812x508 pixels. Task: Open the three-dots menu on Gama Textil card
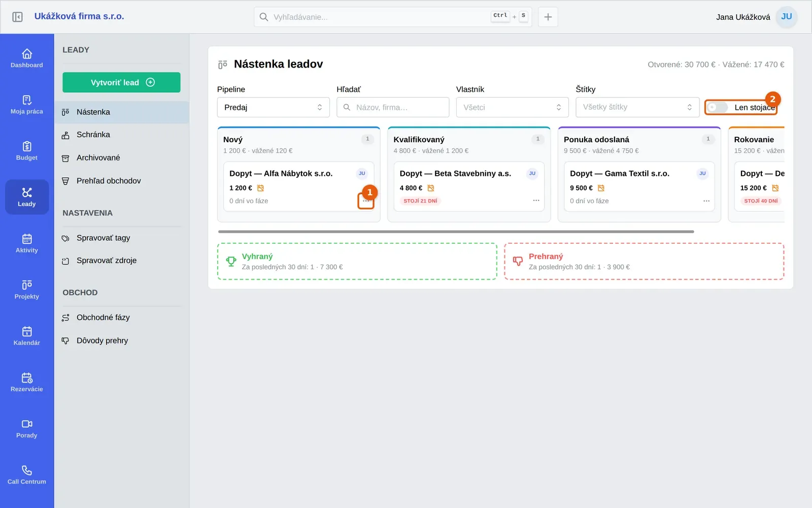pyautogui.click(x=706, y=201)
